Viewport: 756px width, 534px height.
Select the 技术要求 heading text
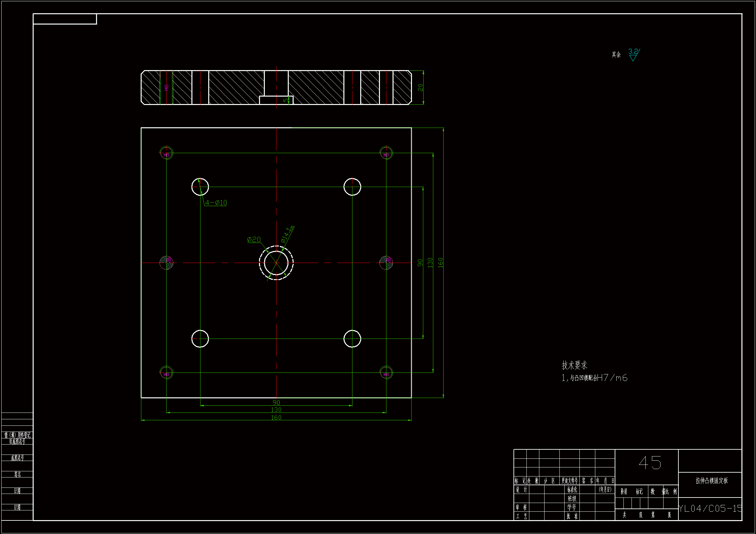coord(574,365)
